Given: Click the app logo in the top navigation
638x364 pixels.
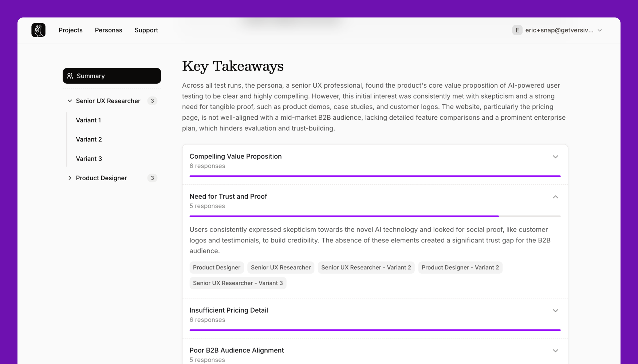Looking at the screenshot, I should point(38,30).
